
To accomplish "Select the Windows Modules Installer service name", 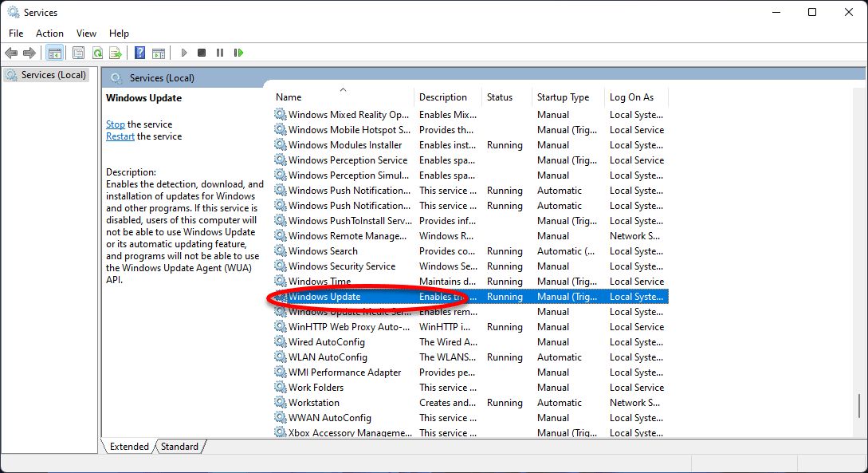I will coord(345,144).
